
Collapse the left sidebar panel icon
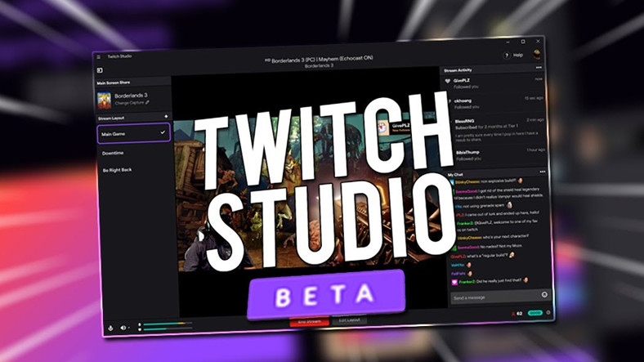100,70
